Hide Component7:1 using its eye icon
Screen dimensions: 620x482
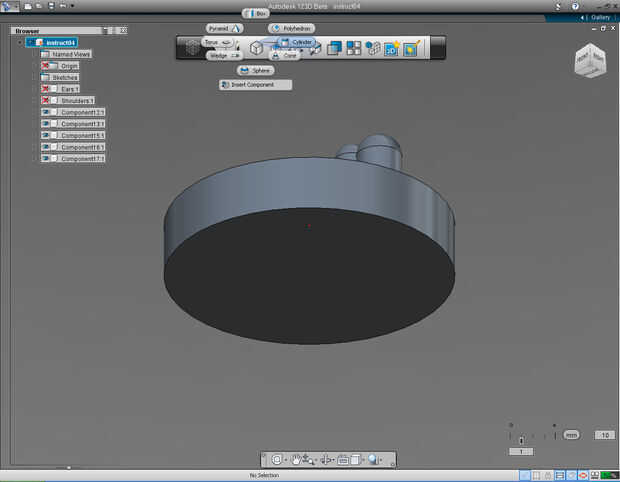[x=45, y=159]
